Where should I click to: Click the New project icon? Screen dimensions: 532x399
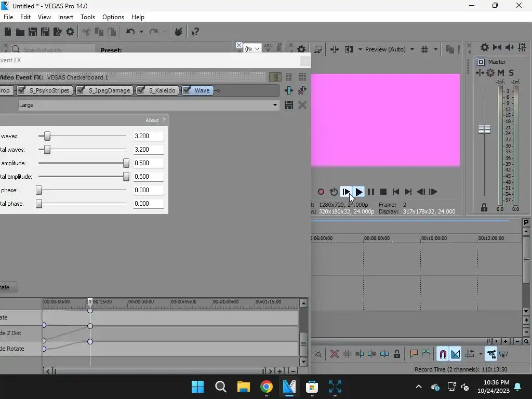pos(7,32)
